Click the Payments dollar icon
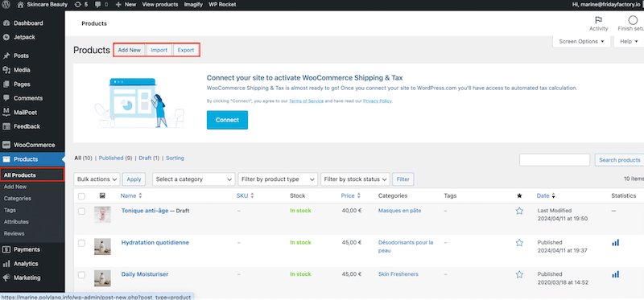Image resolution: width=644 pixels, height=300 pixels. coord(6,249)
